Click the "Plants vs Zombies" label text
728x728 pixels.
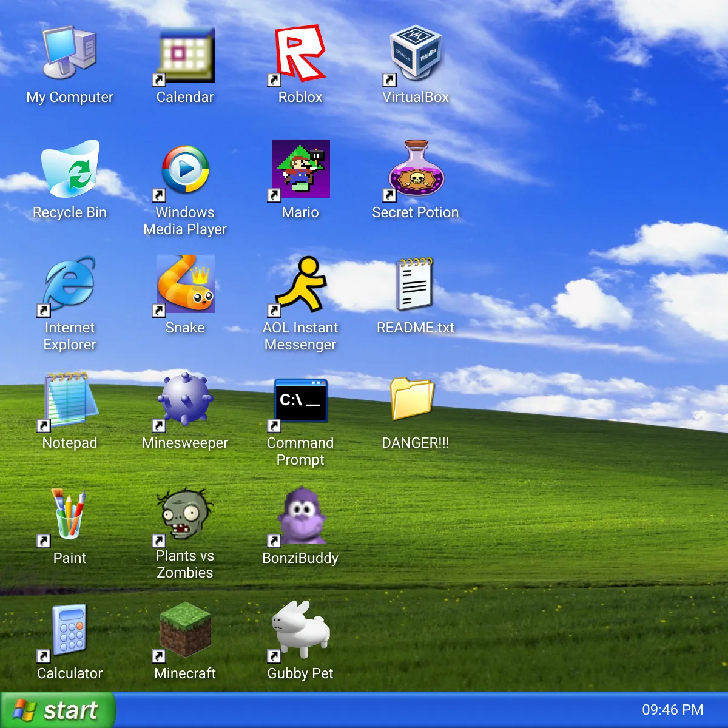(185, 564)
